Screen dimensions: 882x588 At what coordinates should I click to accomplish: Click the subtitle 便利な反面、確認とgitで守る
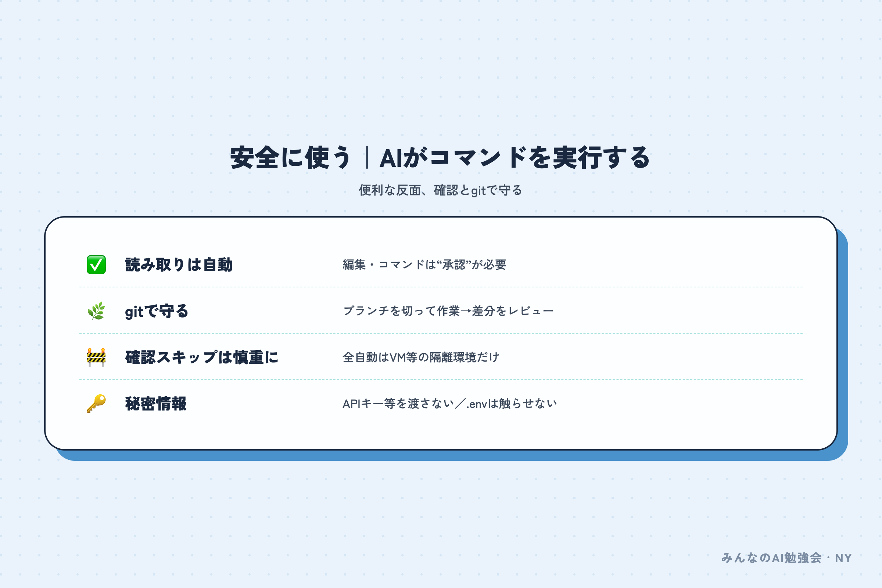click(441, 190)
